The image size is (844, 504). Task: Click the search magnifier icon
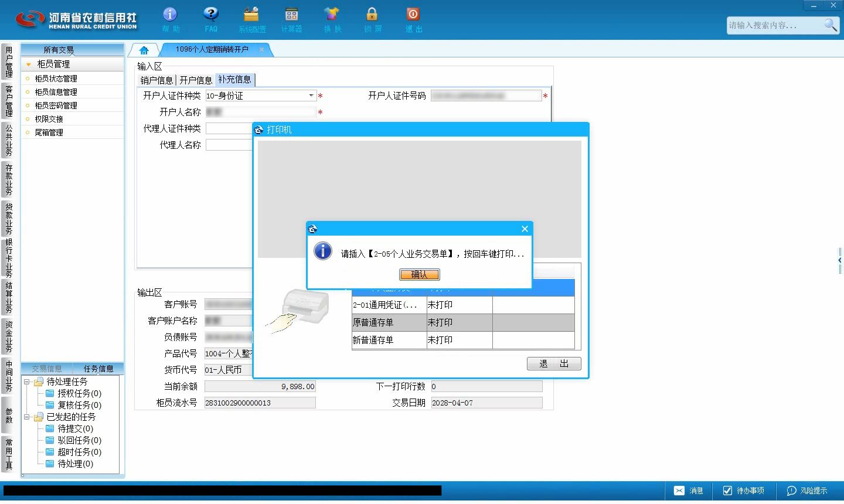(831, 25)
